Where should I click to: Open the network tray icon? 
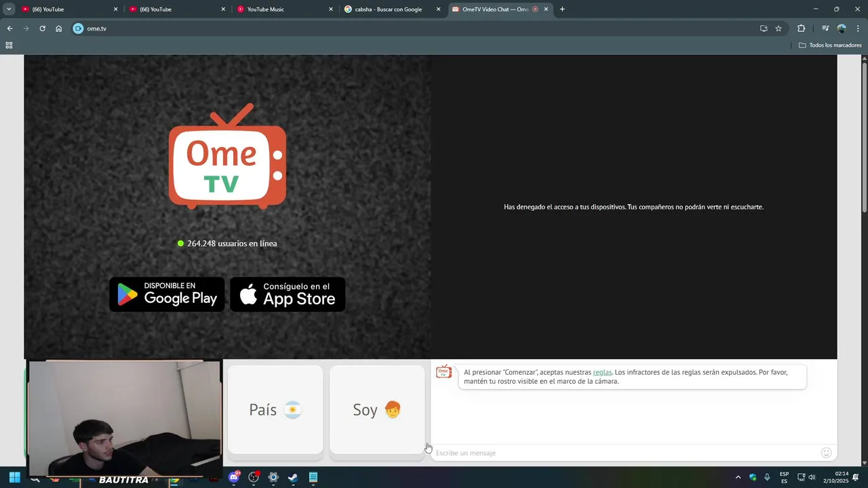click(801, 477)
